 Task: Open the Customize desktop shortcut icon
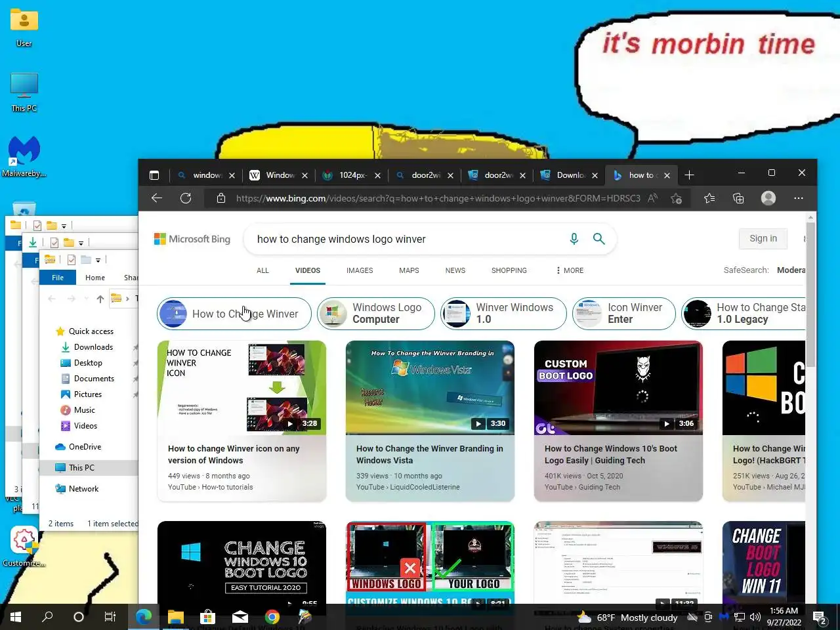(x=24, y=547)
